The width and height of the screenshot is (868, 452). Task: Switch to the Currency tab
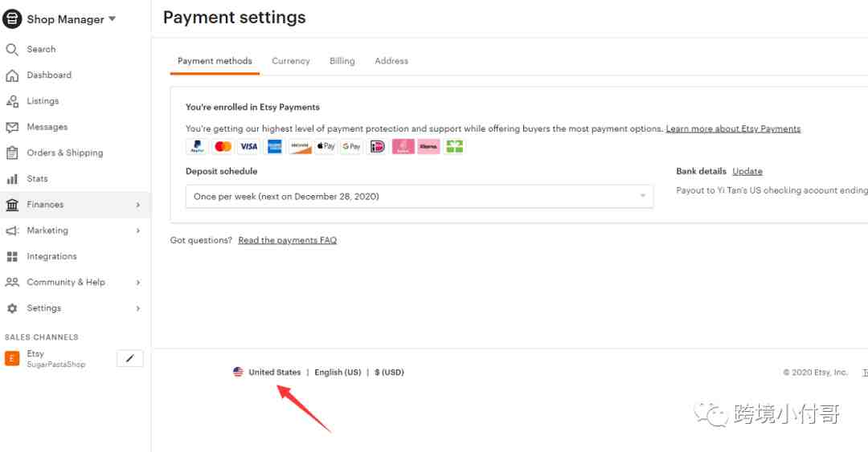click(291, 61)
